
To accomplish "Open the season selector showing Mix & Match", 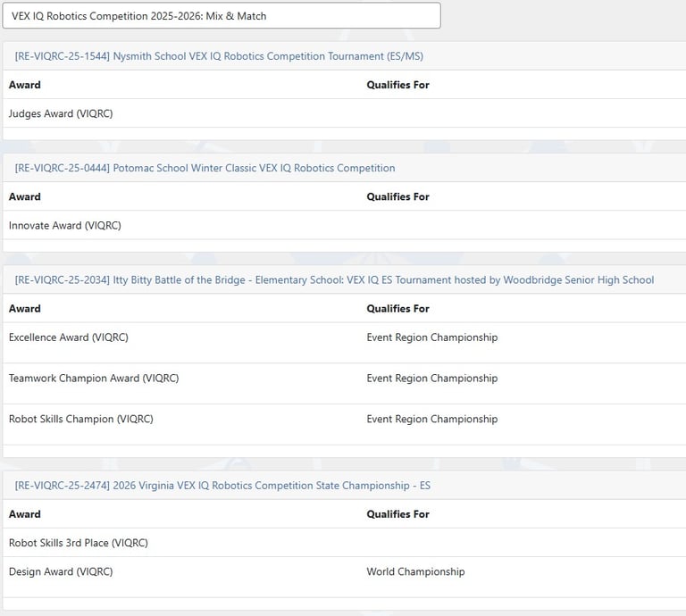I will point(222,16).
